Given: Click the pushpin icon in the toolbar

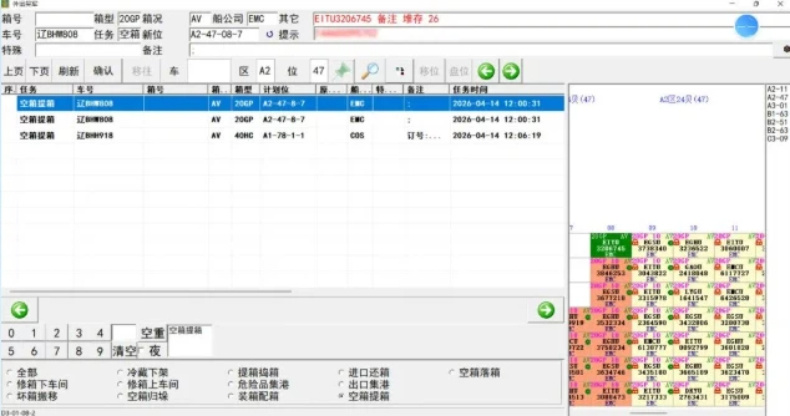Looking at the screenshot, I should (342, 71).
